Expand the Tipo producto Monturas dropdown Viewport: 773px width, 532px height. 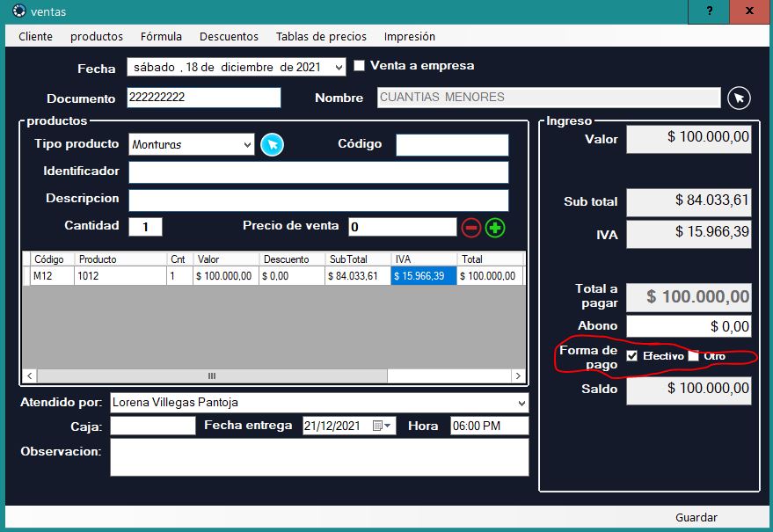(247, 144)
